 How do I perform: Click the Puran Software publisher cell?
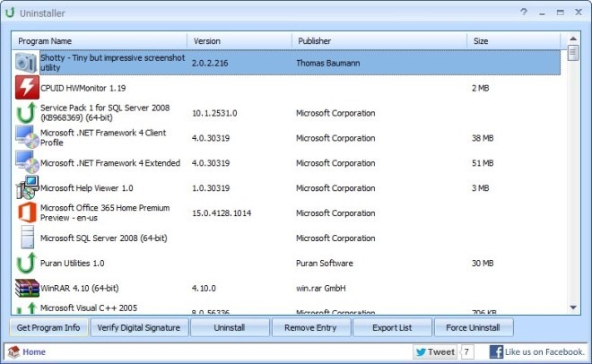coord(325,263)
